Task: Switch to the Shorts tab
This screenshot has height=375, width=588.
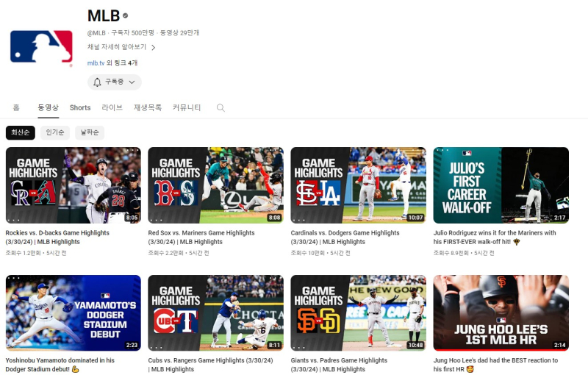Action: click(80, 107)
